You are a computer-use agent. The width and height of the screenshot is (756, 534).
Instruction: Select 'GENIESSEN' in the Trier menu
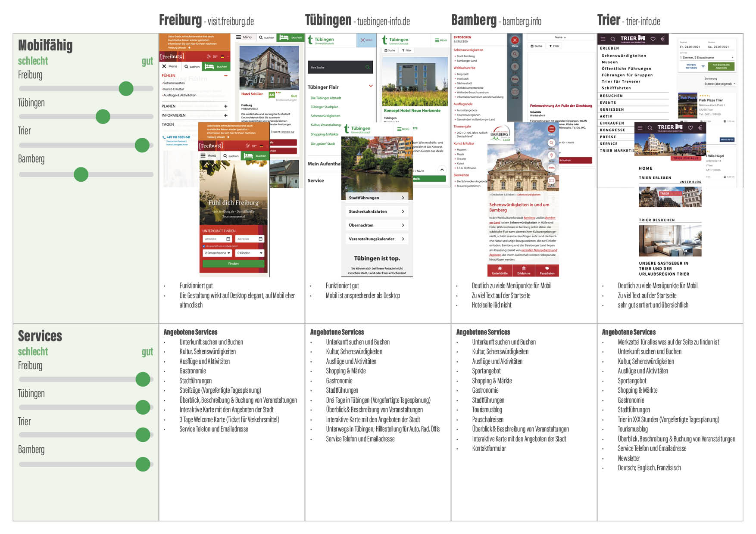[612, 109]
